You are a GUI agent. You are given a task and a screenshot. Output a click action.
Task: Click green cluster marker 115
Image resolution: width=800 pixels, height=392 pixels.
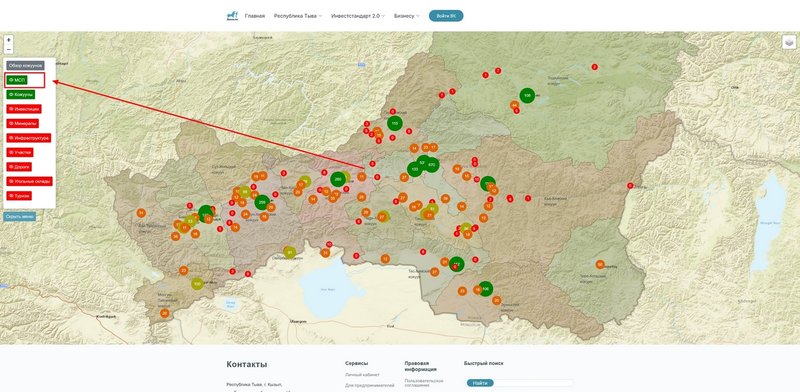point(394,123)
